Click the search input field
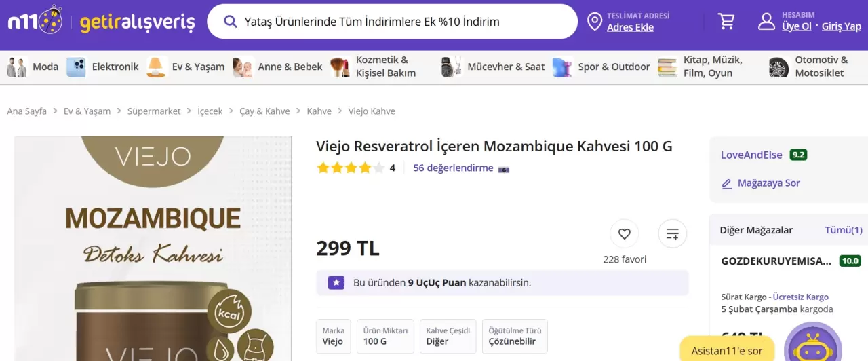Image resolution: width=868 pixels, height=361 pixels. [x=400, y=22]
